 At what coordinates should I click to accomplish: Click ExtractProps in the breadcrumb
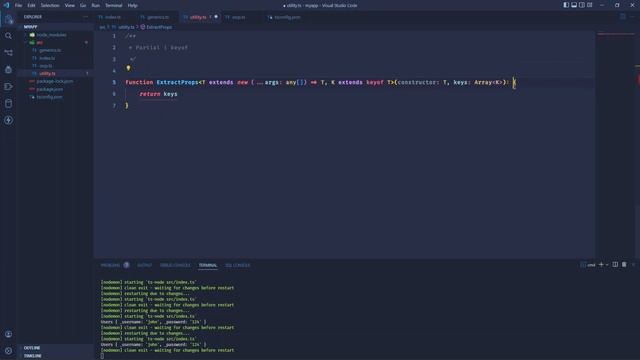coord(159,27)
